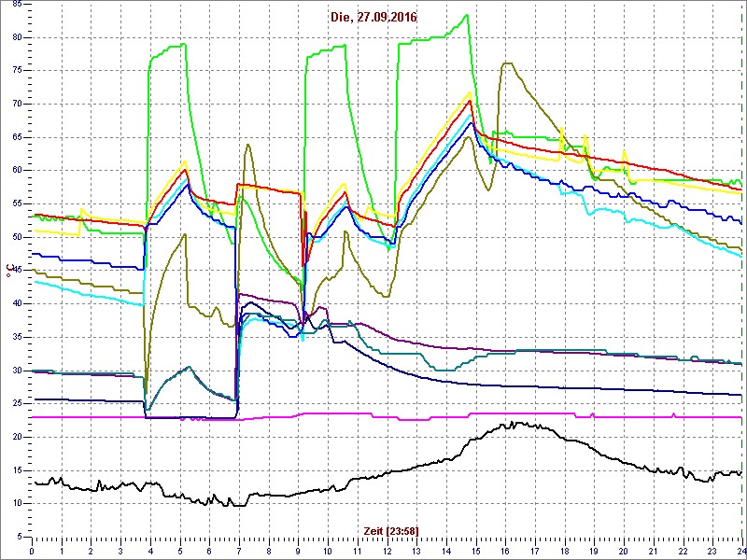747x560 pixels.
Task: Click the chart title date 'Die, 27.09.2016'
Action: click(x=373, y=18)
